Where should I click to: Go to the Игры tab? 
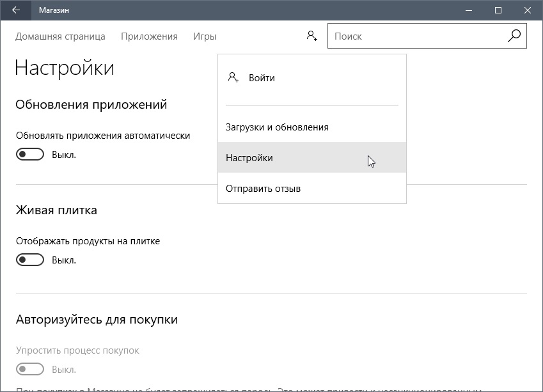click(205, 36)
